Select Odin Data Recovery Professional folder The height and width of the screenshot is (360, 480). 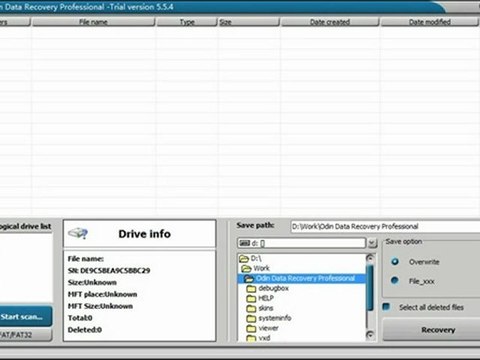(305, 278)
